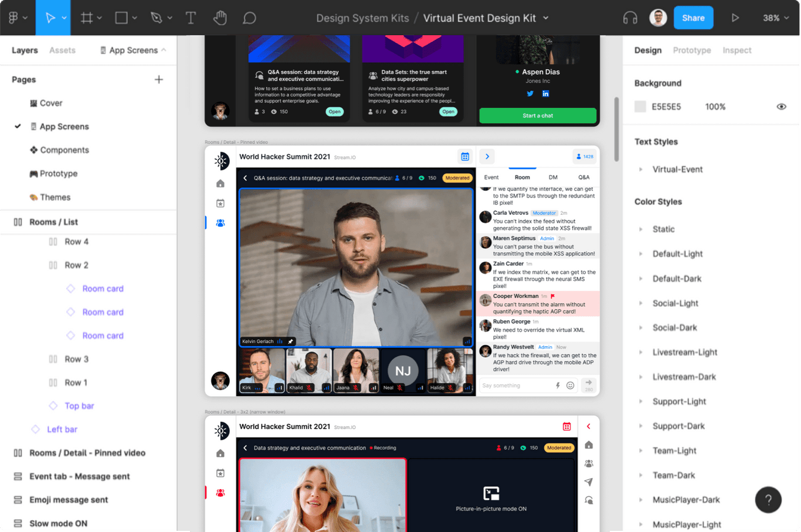Image resolution: width=801 pixels, height=532 pixels.
Task: Select the Pen tool
Action: [155, 17]
